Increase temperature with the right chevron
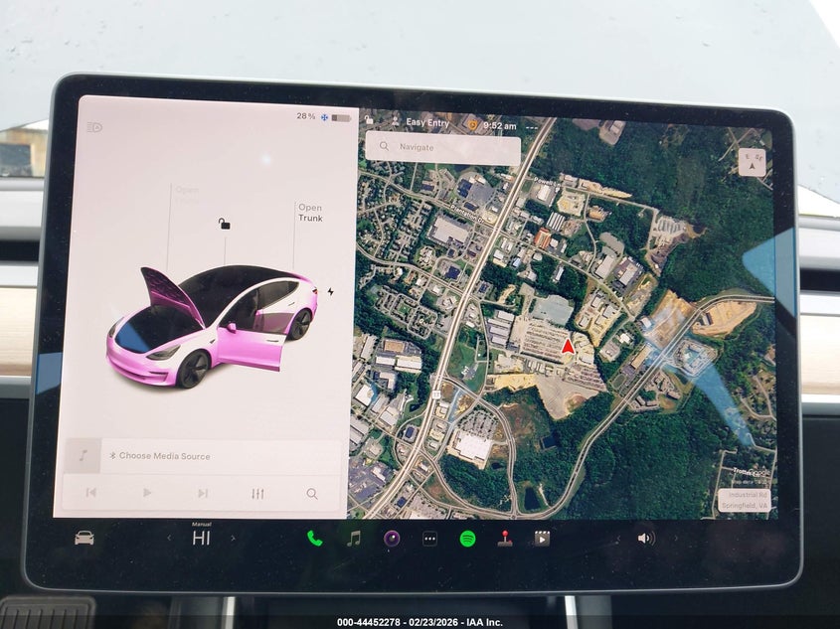 click(234, 539)
